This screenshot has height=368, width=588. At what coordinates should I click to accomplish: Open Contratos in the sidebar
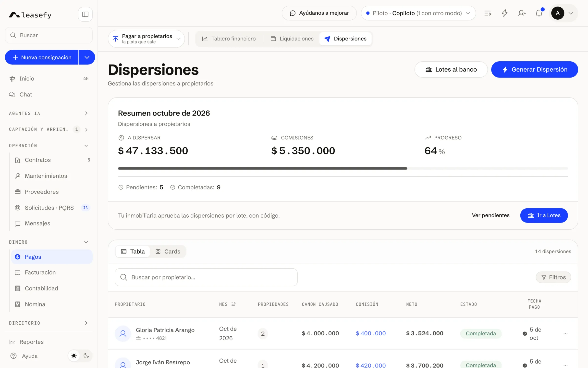pos(52,160)
